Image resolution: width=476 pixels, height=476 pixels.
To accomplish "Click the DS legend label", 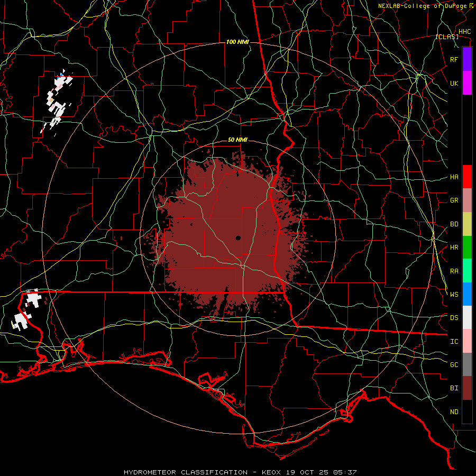I will pyautogui.click(x=454, y=318).
